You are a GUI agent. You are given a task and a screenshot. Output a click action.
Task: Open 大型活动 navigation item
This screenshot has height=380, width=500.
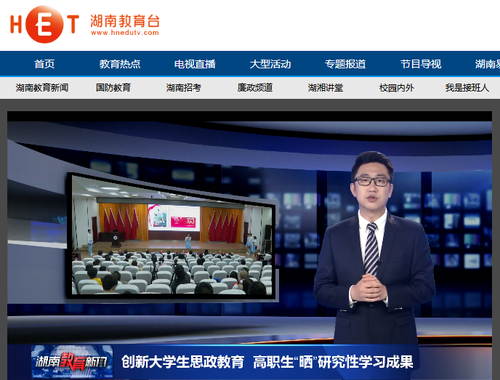tap(270, 64)
